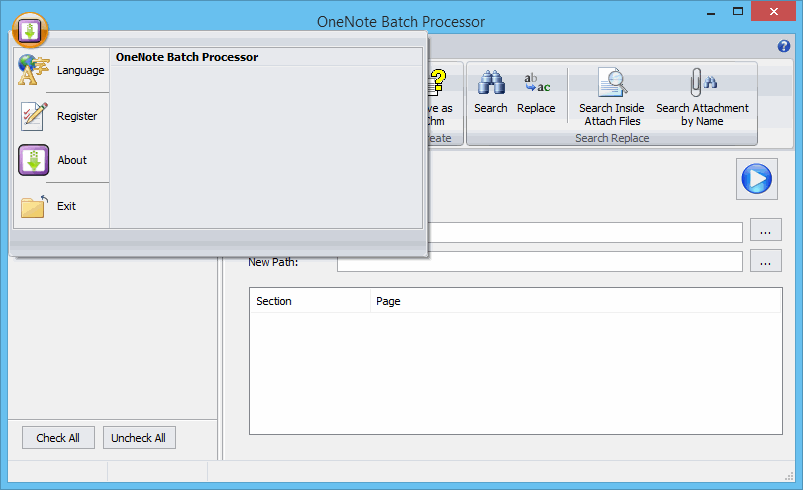Close the OneNote Batch Processor window

[x=774, y=12]
